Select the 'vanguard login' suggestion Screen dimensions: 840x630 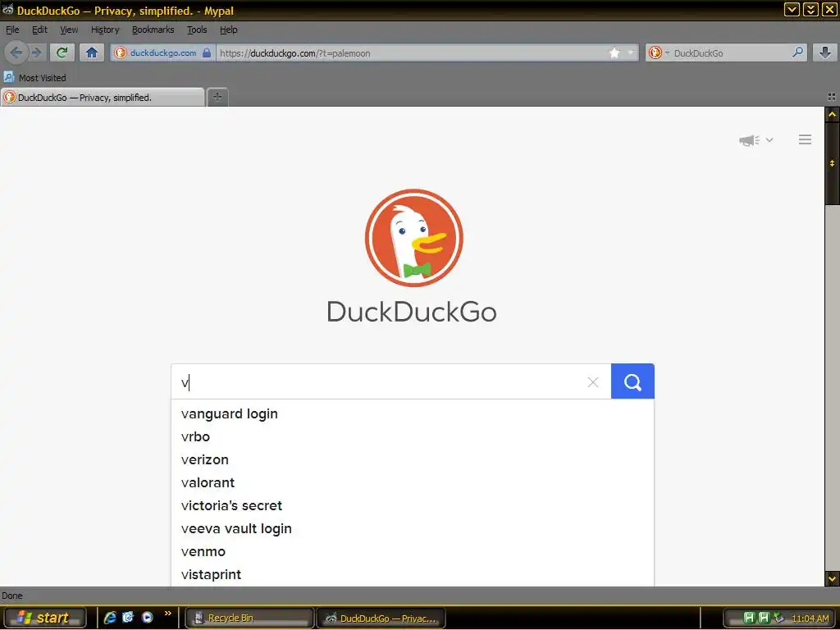[x=413, y=413]
